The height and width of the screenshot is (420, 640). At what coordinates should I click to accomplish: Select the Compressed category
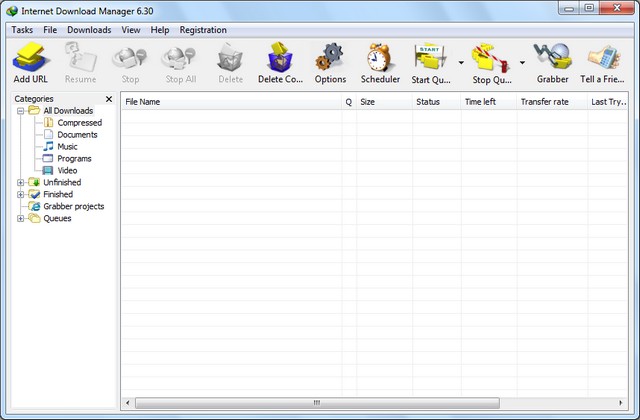click(x=80, y=122)
